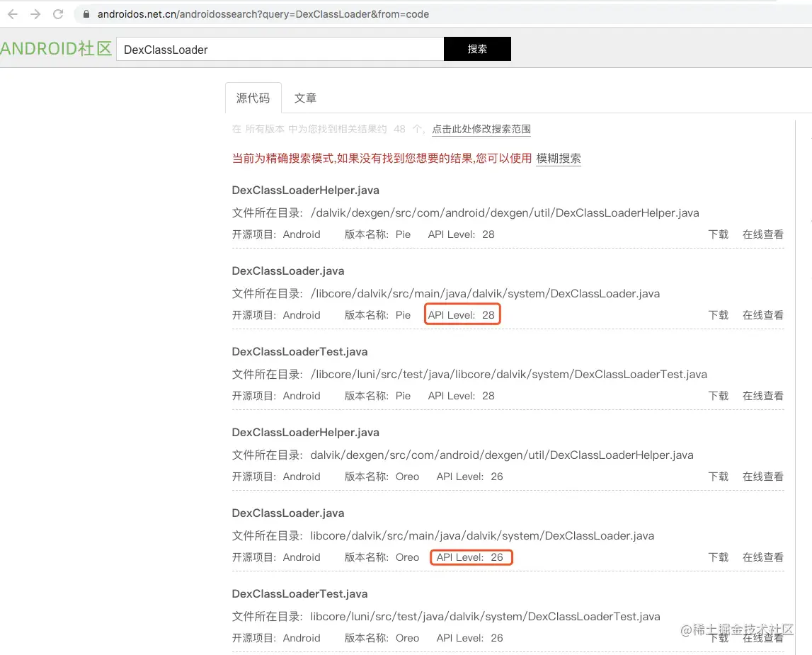Click path libcore/luni/src/test/java/dalvik/system/DexClassLoaderTest.java

click(x=485, y=617)
